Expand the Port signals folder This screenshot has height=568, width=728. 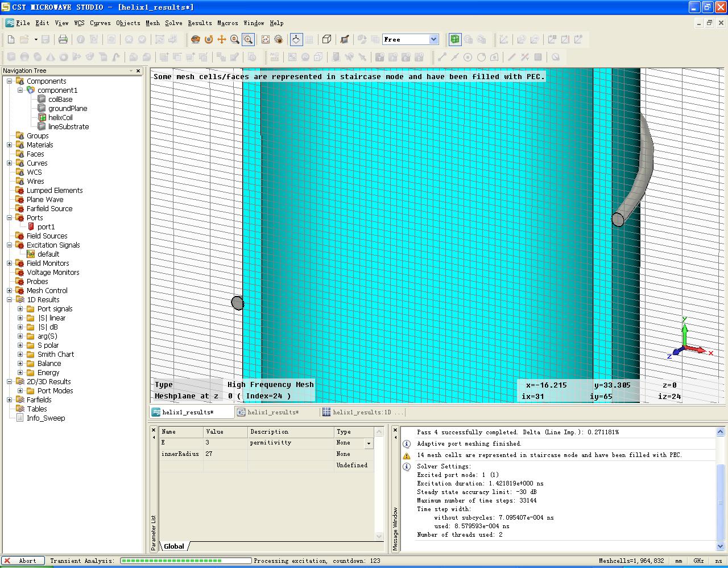point(20,309)
